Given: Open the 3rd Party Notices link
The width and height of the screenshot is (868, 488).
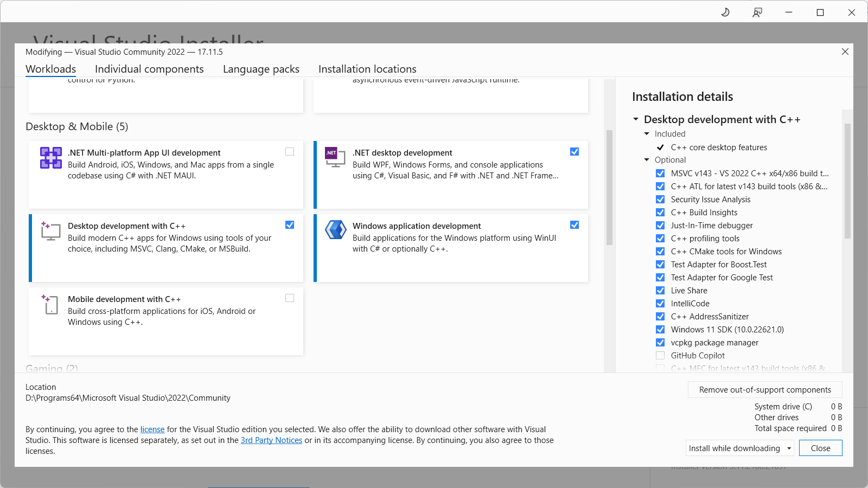Looking at the screenshot, I should (x=271, y=440).
